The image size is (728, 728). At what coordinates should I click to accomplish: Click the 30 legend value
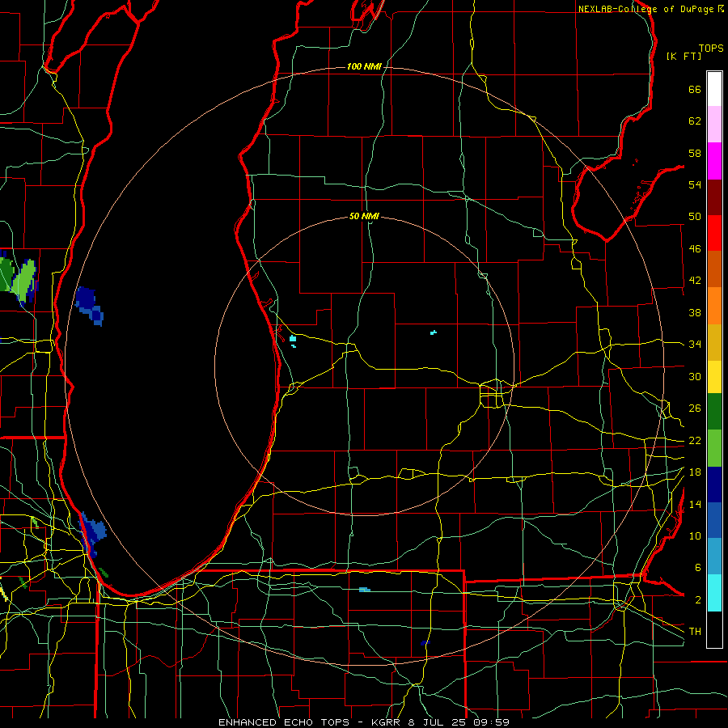695,376
